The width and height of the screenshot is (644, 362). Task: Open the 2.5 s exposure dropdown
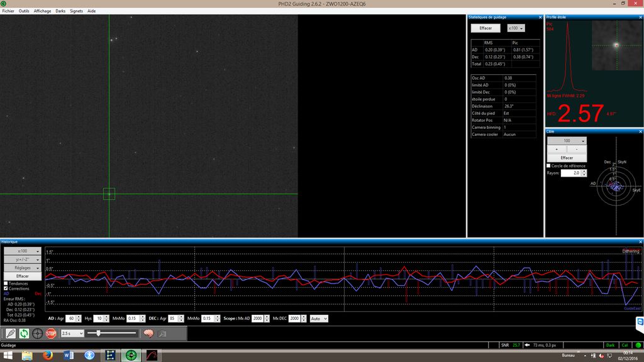72,333
